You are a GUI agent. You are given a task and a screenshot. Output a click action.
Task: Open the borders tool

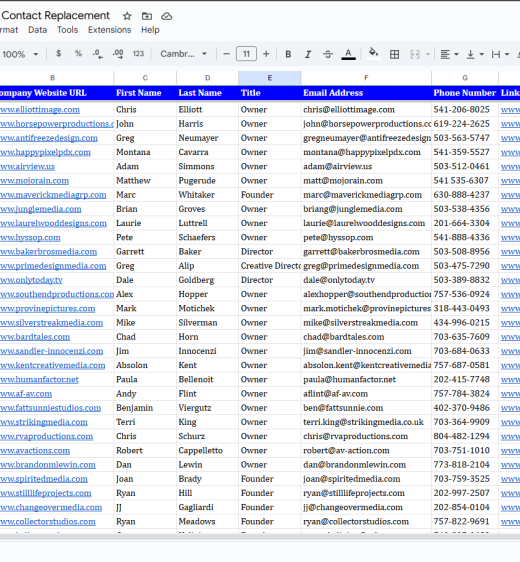(x=394, y=54)
